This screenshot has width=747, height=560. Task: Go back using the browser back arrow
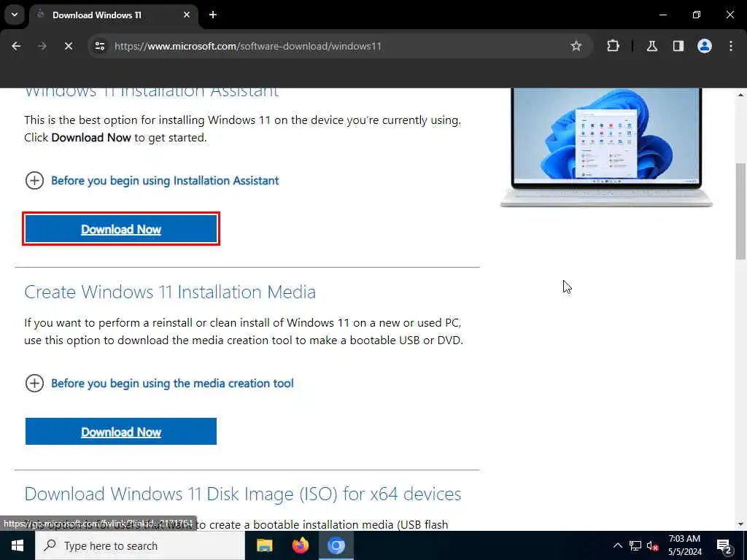tap(16, 46)
